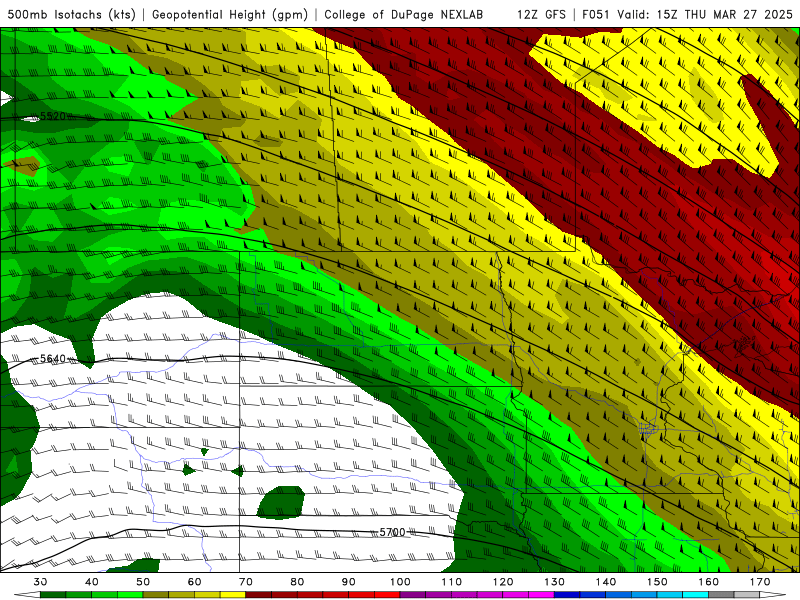Pick the gray swatch starting at 160

721,595
